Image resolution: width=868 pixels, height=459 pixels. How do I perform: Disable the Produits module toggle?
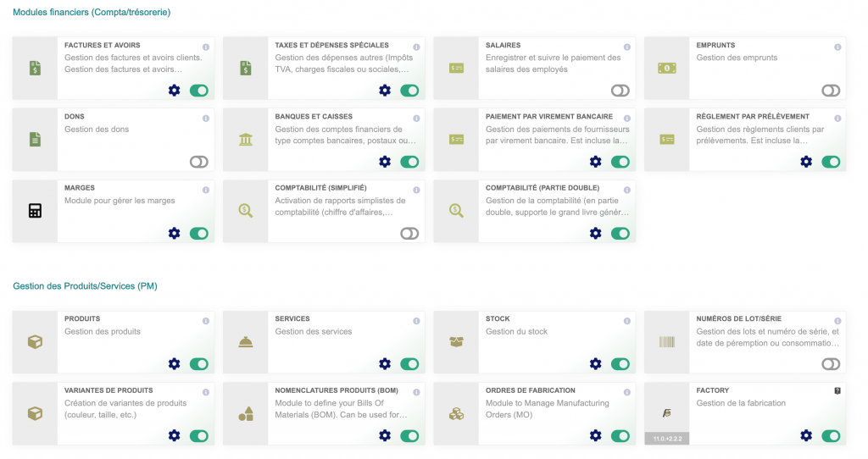(x=199, y=364)
